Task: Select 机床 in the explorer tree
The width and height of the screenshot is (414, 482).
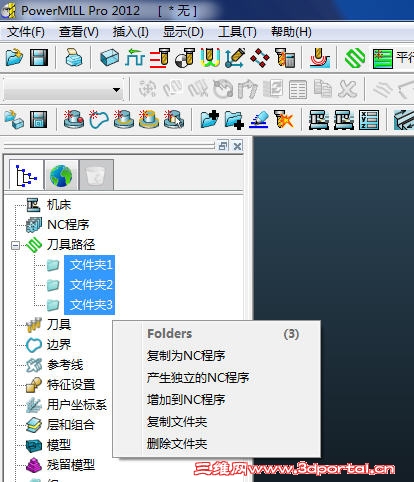Action: (x=59, y=205)
